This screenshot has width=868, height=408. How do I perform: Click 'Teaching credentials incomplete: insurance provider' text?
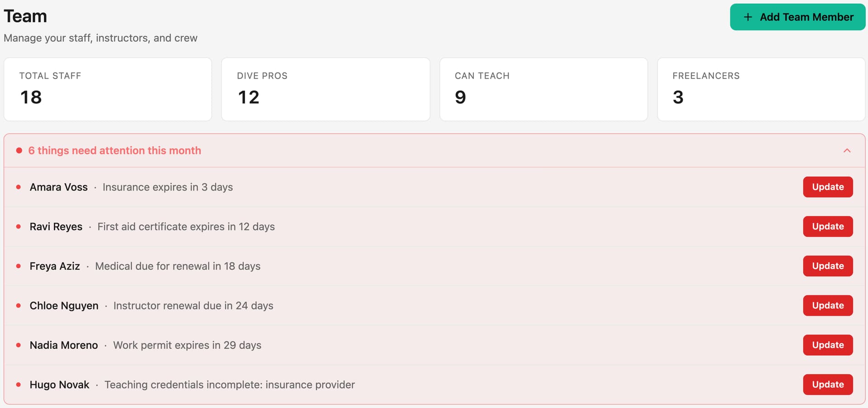click(230, 384)
